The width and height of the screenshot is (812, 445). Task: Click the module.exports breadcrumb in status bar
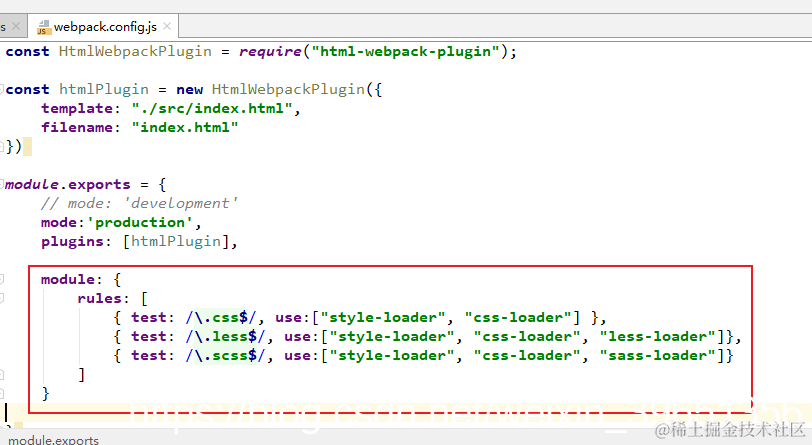[x=53, y=440]
